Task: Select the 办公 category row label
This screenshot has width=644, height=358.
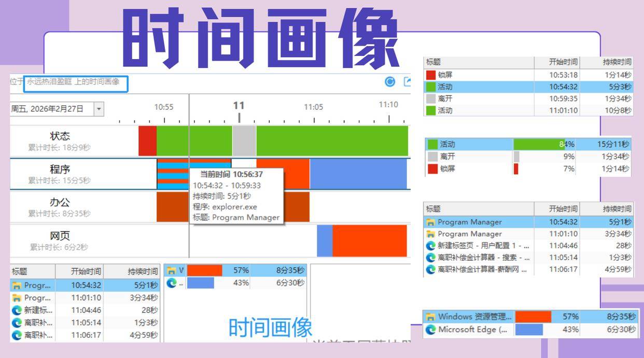Action: tap(60, 203)
